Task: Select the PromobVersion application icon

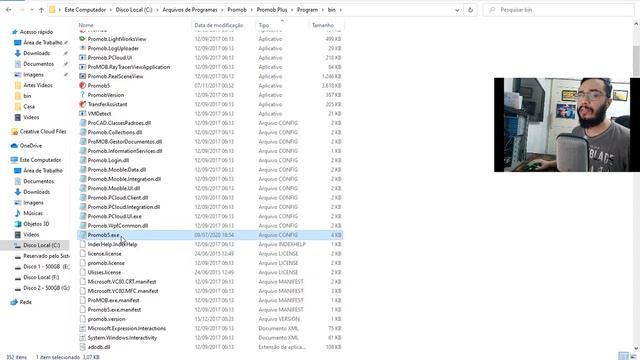Action: [x=82, y=95]
